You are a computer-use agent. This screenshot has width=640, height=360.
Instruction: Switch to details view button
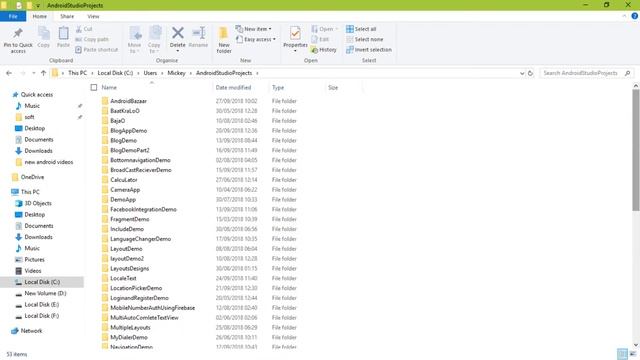pyautogui.click(x=622, y=354)
